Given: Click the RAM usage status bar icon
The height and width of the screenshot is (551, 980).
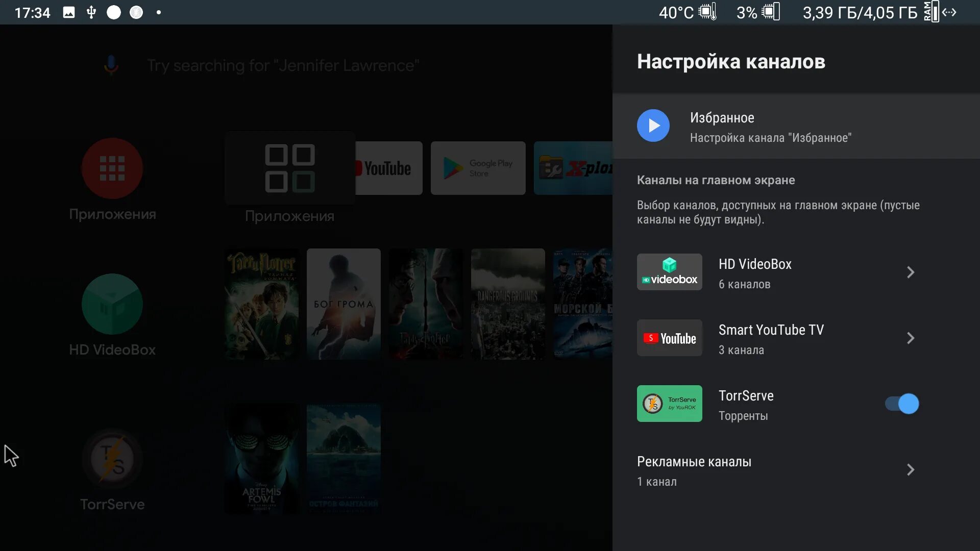Looking at the screenshot, I should (x=931, y=12).
